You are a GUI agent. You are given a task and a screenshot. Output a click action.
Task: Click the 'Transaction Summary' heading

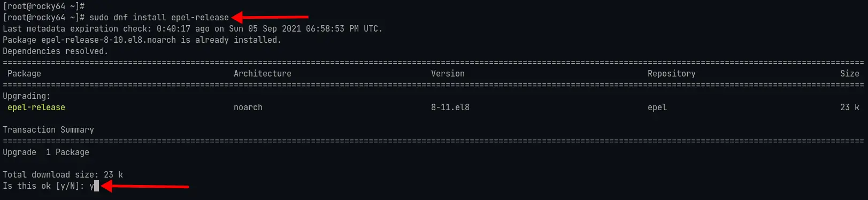[x=48, y=130]
